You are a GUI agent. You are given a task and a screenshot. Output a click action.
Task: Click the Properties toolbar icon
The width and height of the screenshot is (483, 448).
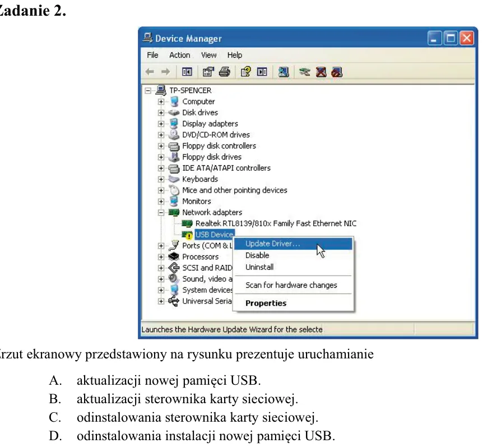(x=208, y=72)
